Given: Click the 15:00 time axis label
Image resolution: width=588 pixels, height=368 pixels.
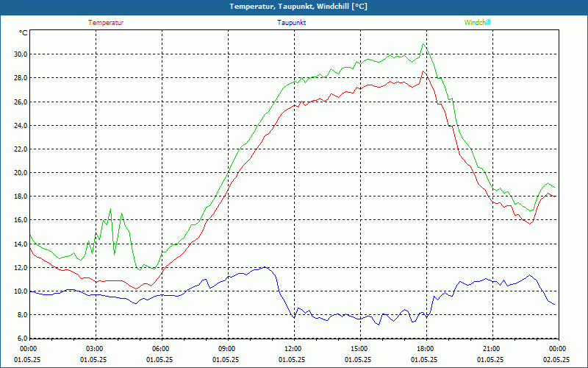Looking at the screenshot, I should click(359, 349).
